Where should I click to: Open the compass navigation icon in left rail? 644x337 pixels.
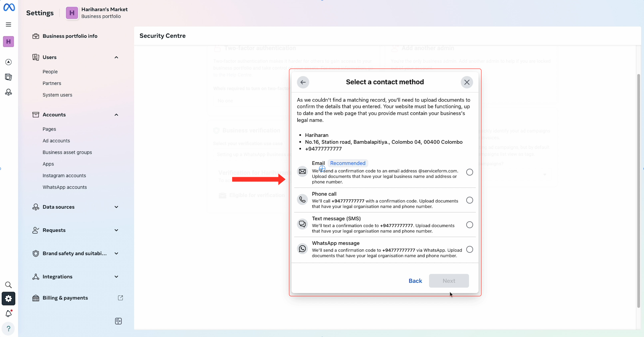[8, 62]
